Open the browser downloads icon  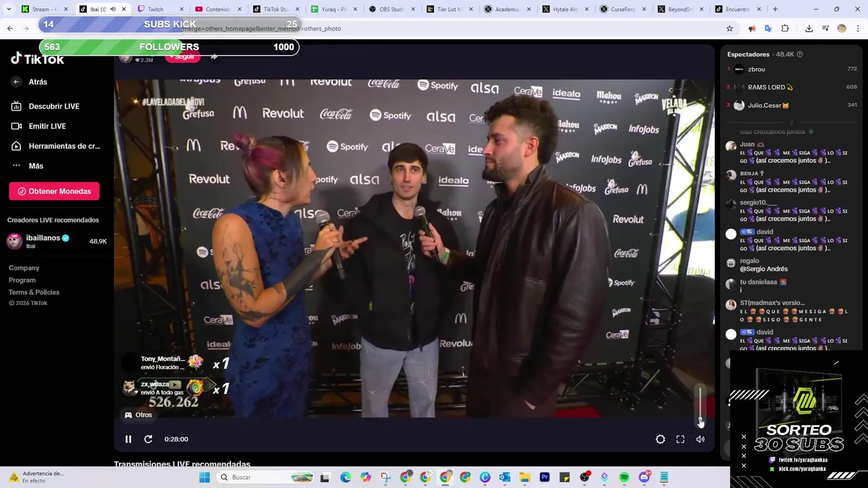[809, 28]
